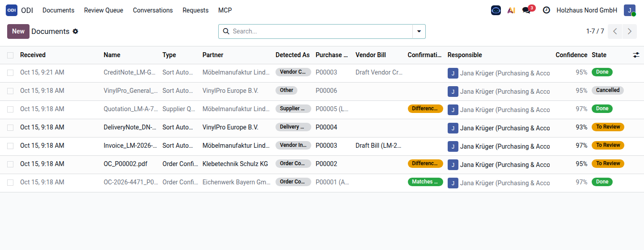Open the Requests menu
The height and width of the screenshot is (250, 644).
click(x=195, y=10)
